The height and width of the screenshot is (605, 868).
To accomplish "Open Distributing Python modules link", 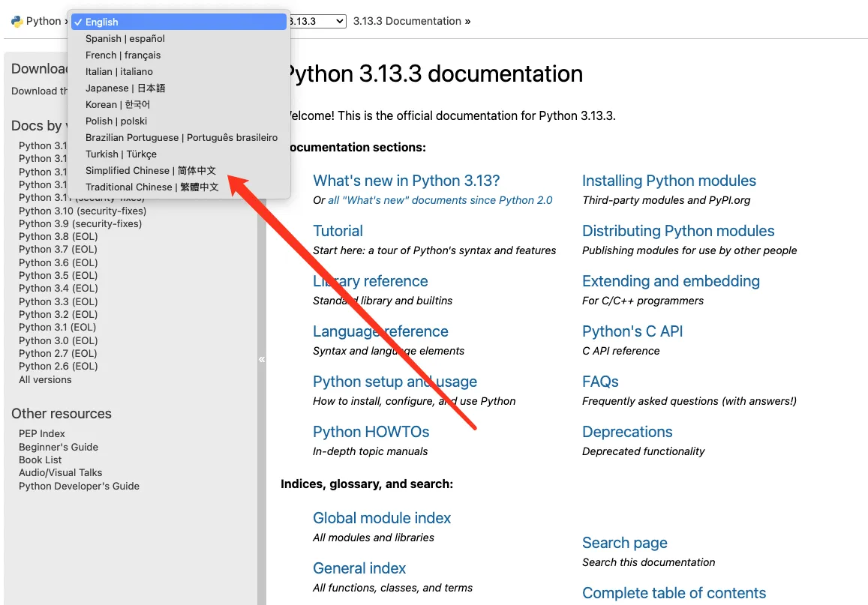I will [678, 231].
